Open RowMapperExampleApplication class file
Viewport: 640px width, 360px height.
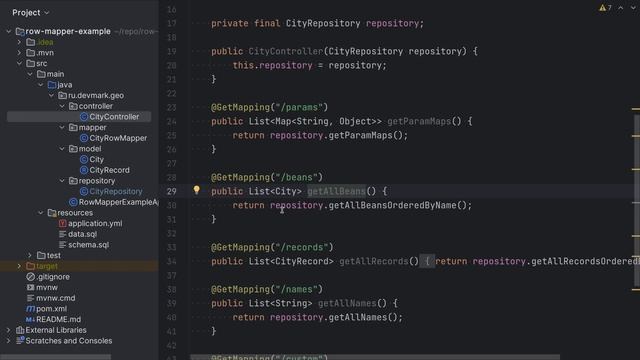pos(118,202)
